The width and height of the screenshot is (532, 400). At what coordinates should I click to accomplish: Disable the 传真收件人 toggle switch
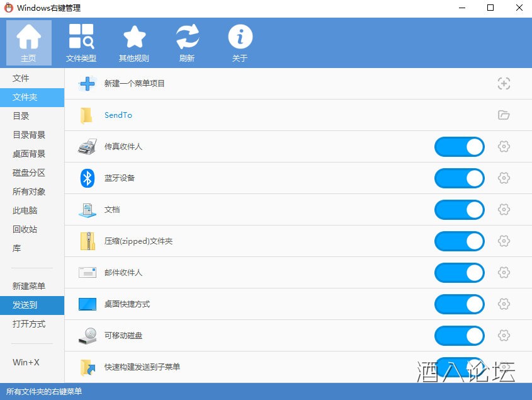459,147
